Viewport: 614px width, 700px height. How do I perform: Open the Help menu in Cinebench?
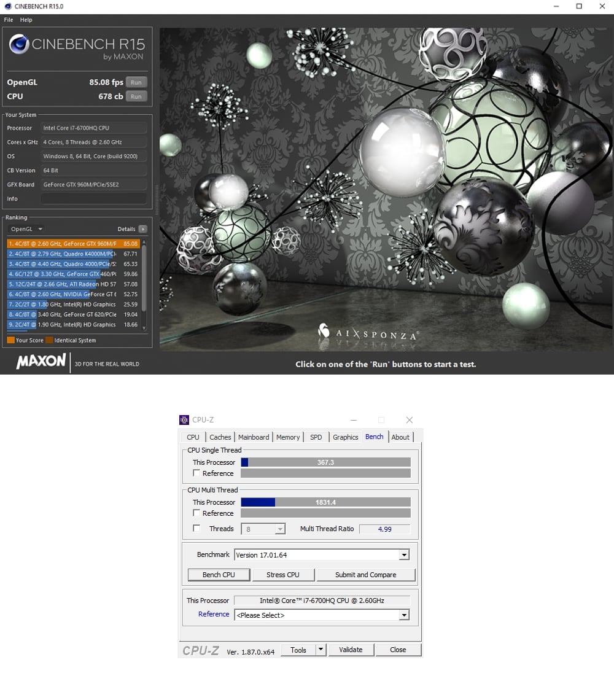(26, 20)
